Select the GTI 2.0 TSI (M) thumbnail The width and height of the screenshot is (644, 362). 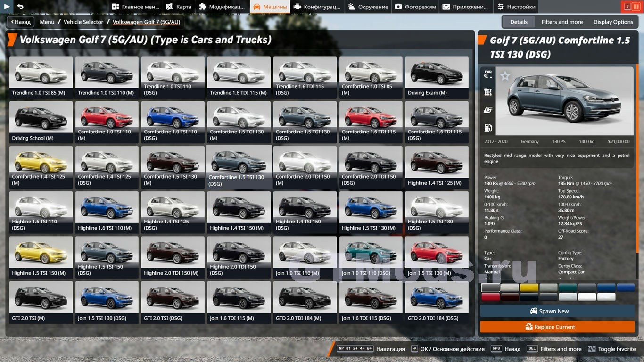pyautogui.click(x=41, y=302)
